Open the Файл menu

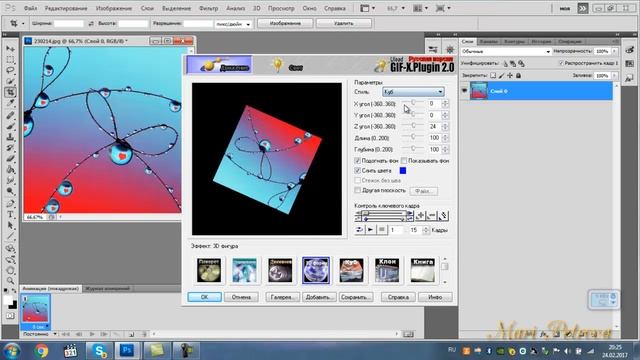[30, 8]
